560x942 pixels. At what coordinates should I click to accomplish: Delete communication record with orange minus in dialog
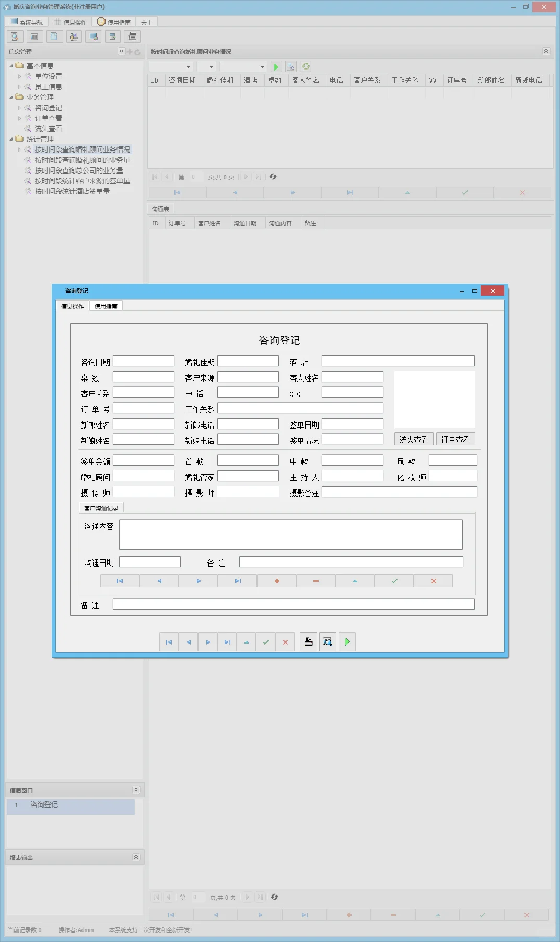(316, 581)
